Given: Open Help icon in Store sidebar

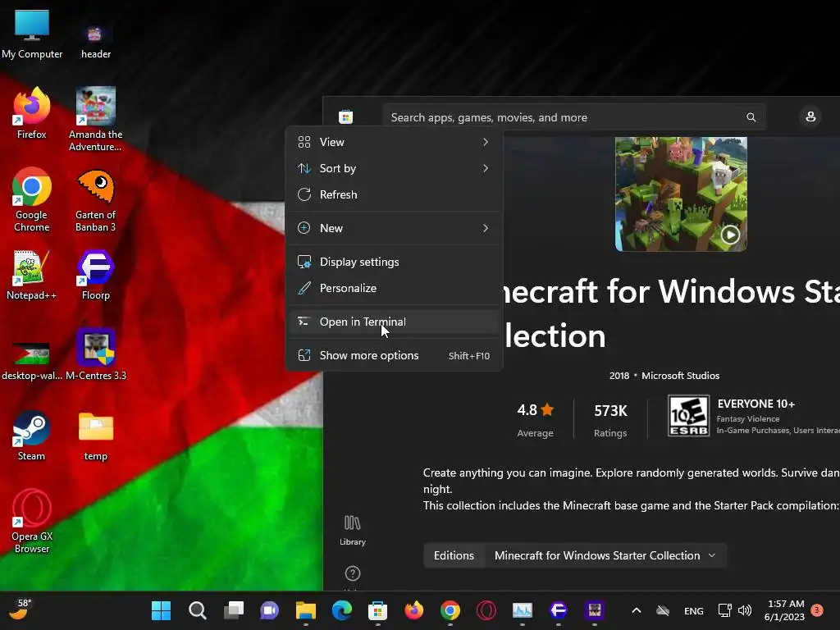Looking at the screenshot, I should [x=353, y=573].
